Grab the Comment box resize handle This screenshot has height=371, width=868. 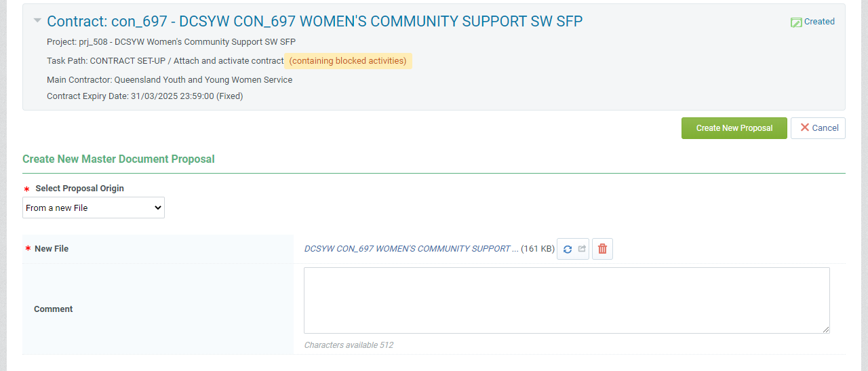tap(825, 329)
